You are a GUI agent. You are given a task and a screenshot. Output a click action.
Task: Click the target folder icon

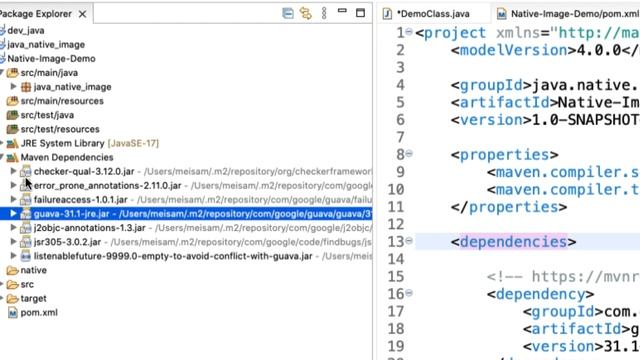pyautogui.click(x=12, y=299)
